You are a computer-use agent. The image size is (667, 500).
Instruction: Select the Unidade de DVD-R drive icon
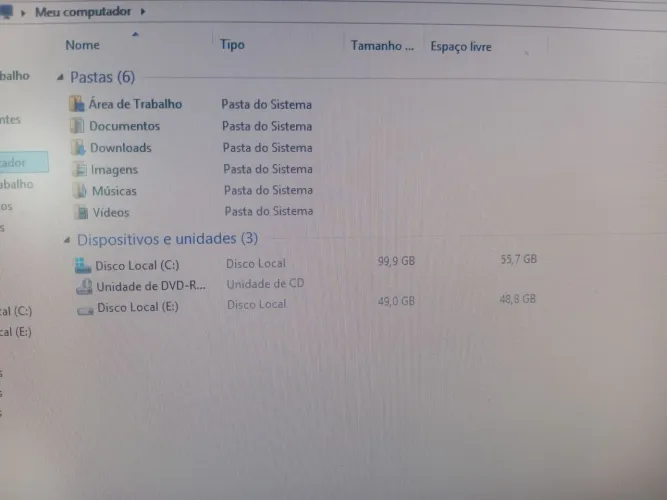(x=84, y=287)
